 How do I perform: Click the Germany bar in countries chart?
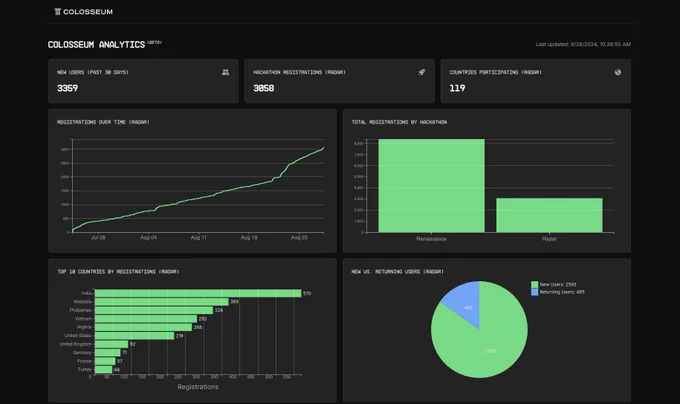tap(108, 352)
